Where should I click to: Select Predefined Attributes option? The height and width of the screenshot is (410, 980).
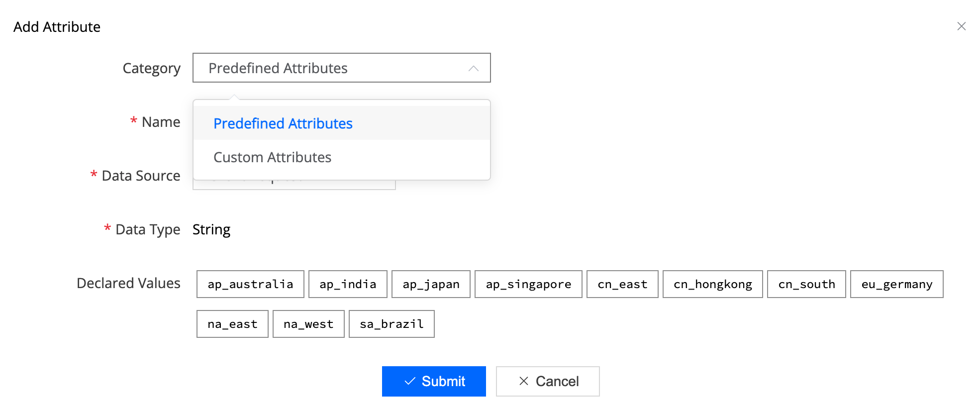tap(341, 123)
